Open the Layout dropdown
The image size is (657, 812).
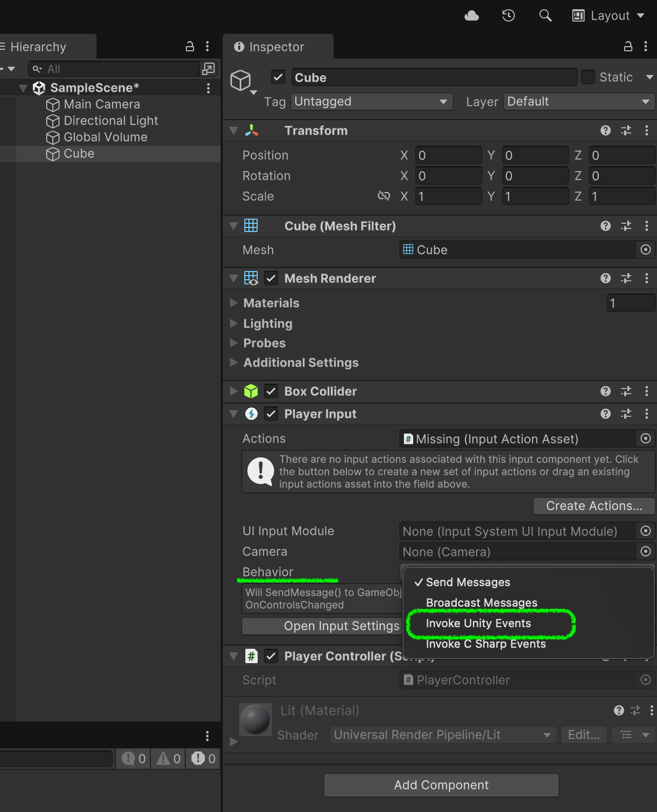coord(609,16)
